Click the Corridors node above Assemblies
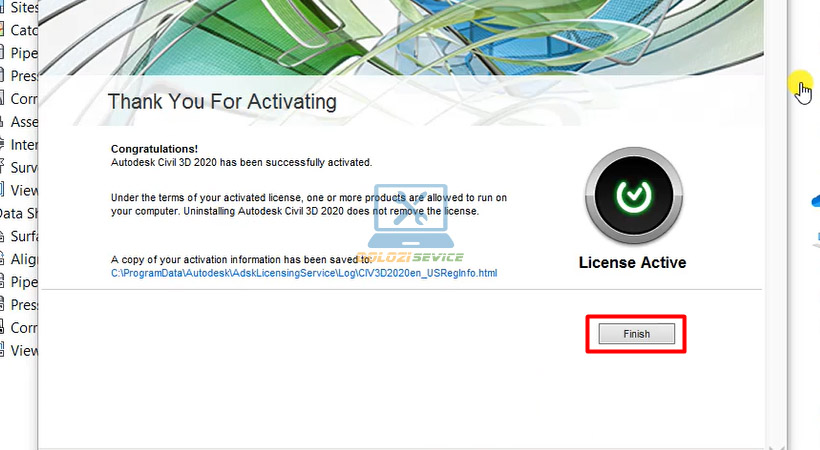Viewport: 820px width, 450px height. (24, 99)
